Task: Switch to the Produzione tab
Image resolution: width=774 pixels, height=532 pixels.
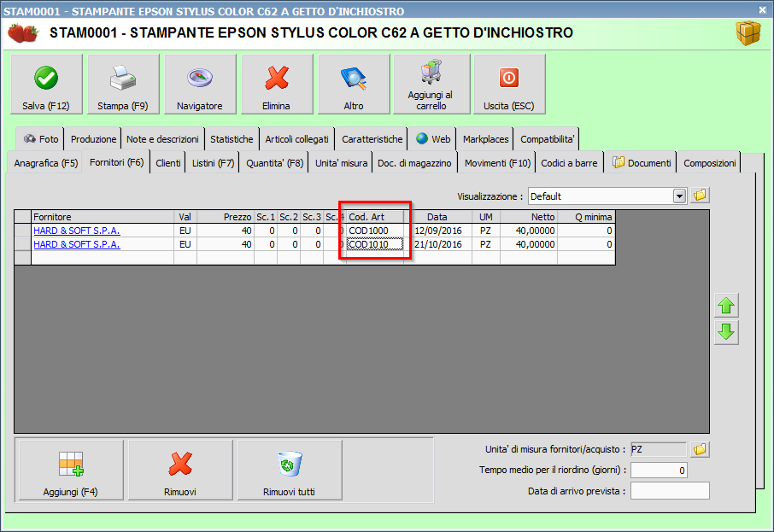Action: tap(93, 139)
